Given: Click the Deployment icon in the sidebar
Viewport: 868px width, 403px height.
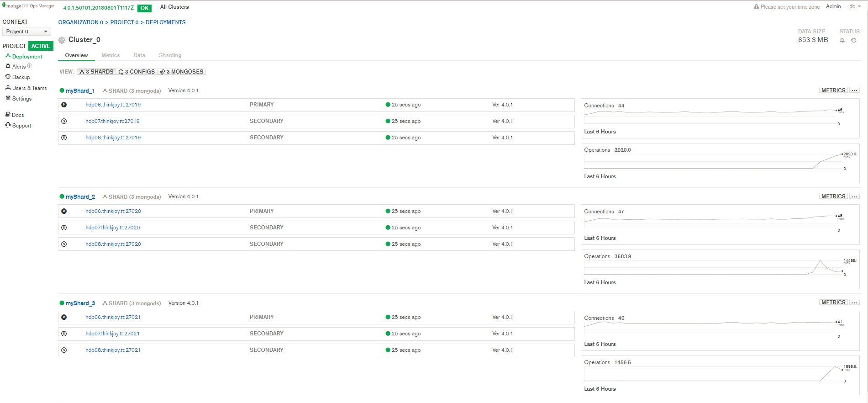Looking at the screenshot, I should pyautogui.click(x=8, y=56).
